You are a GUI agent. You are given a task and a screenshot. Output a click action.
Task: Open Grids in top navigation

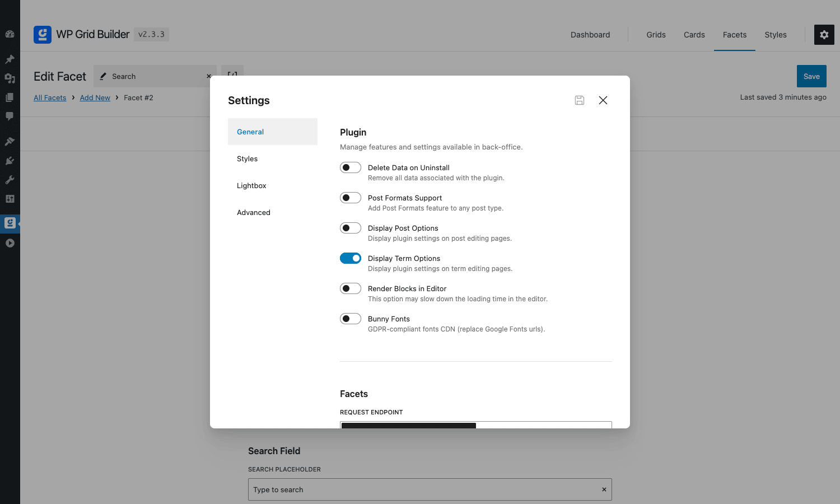click(x=656, y=35)
